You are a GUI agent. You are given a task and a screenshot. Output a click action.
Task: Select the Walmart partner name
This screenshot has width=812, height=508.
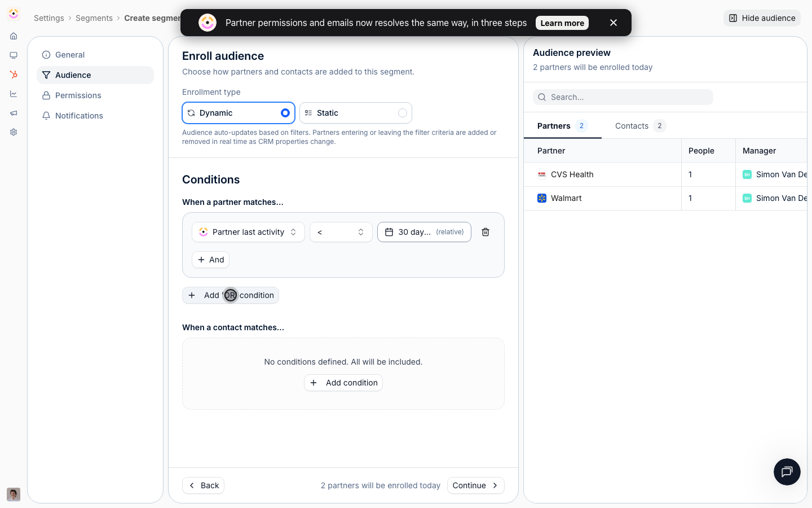[x=566, y=198]
